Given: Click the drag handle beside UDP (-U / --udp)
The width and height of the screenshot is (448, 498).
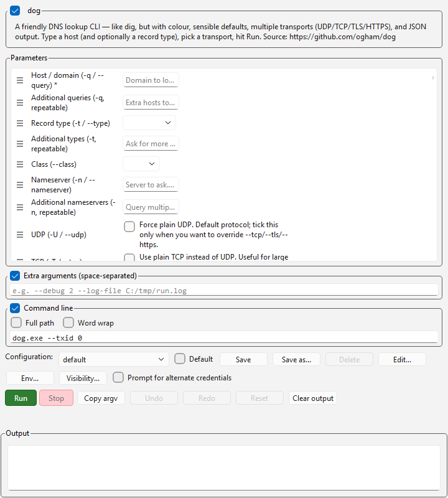Looking at the screenshot, I should click(20, 235).
